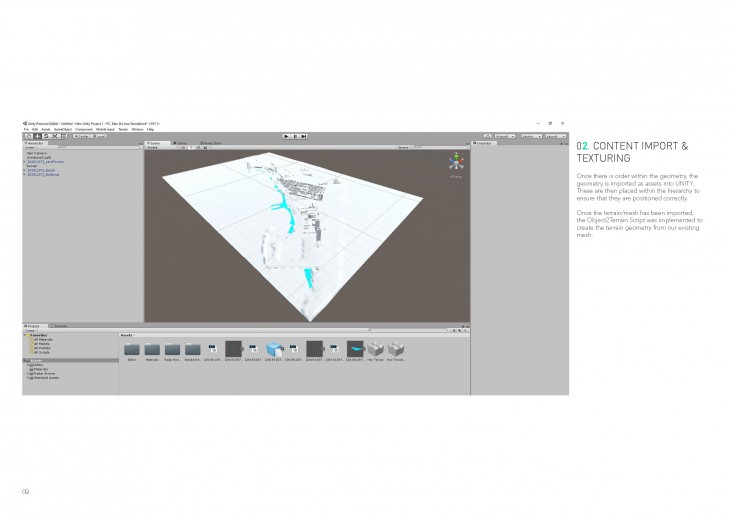Open the Terrain menu
730x516 pixels.
(122, 129)
